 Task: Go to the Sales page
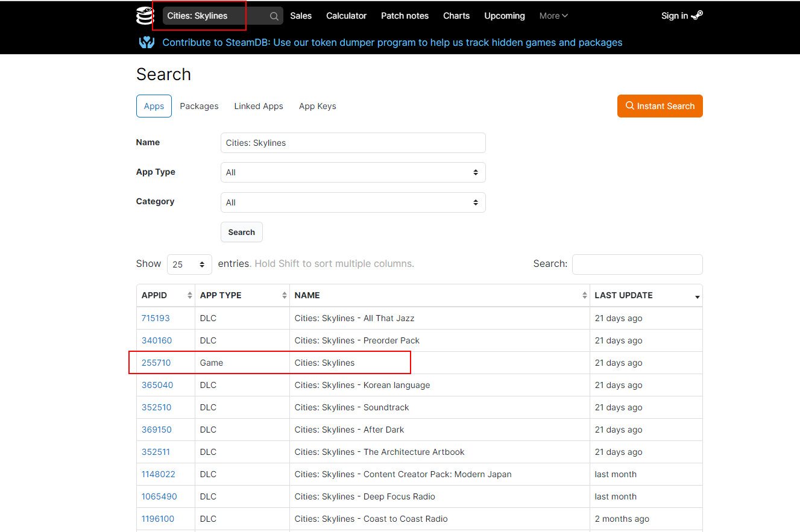[301, 16]
